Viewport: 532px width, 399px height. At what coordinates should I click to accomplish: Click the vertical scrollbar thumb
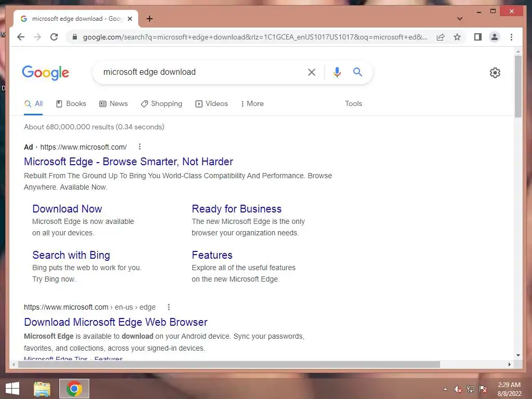[518, 87]
